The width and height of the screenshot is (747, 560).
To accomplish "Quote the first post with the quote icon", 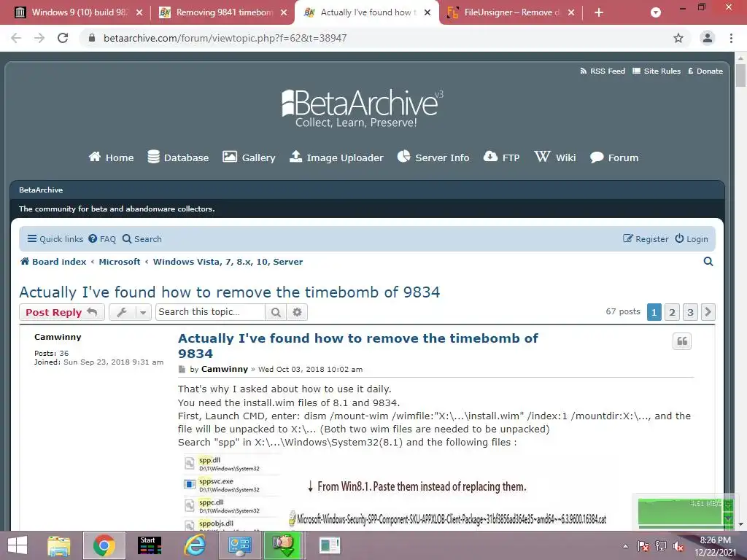I will pyautogui.click(x=682, y=341).
